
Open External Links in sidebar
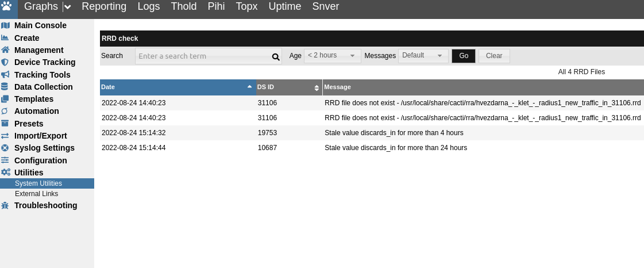point(37,194)
